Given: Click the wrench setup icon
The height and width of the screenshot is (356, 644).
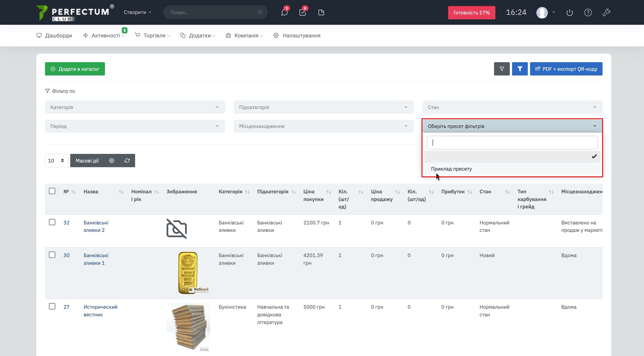Looking at the screenshot, I should [x=606, y=13].
